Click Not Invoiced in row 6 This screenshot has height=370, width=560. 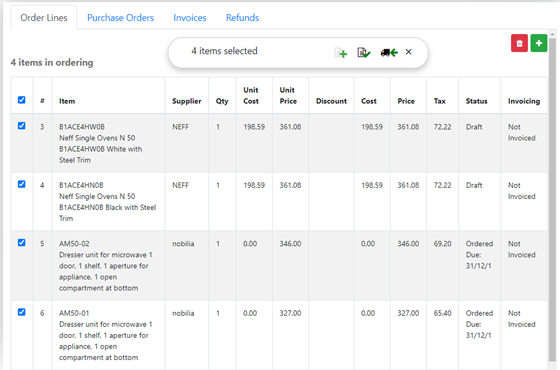522,319
